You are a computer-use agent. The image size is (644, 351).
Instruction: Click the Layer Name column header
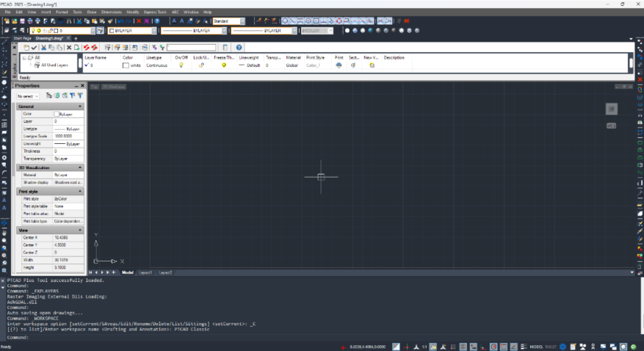pos(95,57)
